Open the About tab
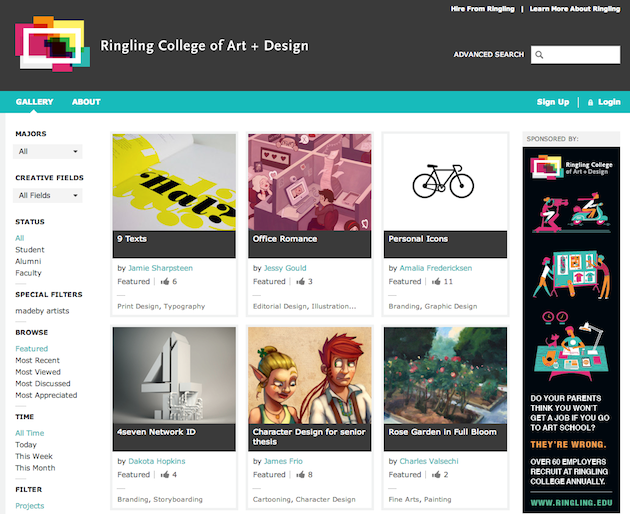The width and height of the screenshot is (630, 514). coord(86,102)
